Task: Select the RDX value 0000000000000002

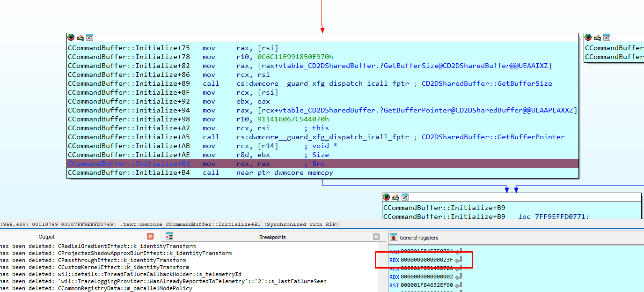Action: 426,277
